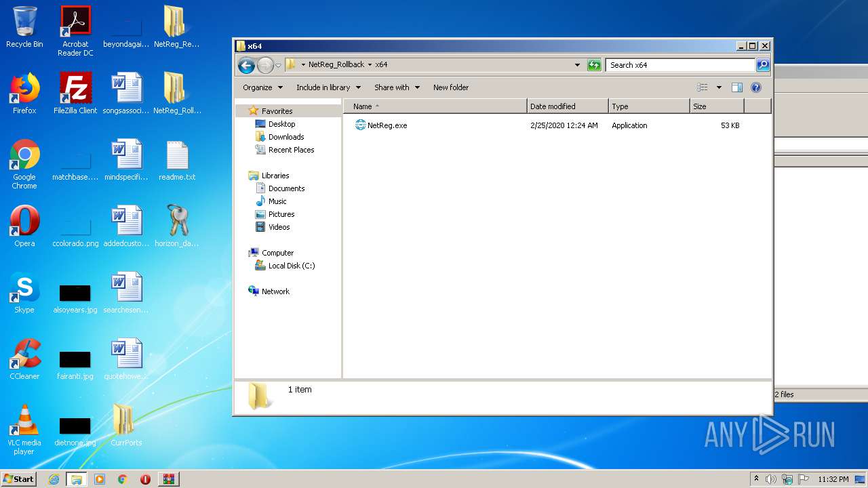This screenshot has height=488, width=868.
Task: Select the Recycle Bin desktop icon
Action: coord(24,27)
